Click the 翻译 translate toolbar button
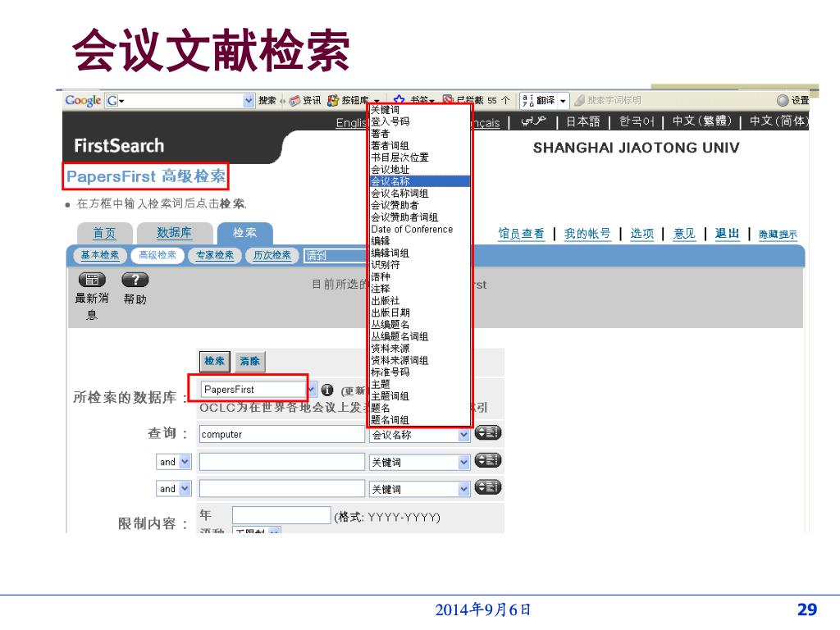 coord(538,100)
